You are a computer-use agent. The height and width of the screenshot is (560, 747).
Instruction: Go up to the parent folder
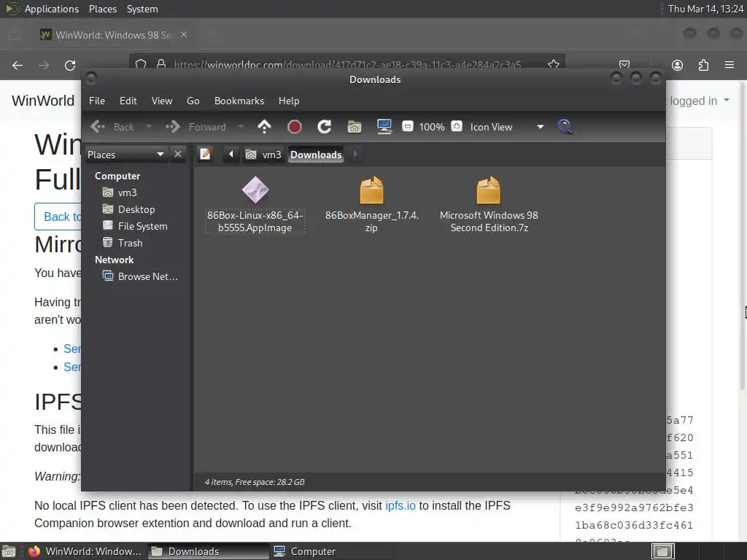click(x=264, y=127)
